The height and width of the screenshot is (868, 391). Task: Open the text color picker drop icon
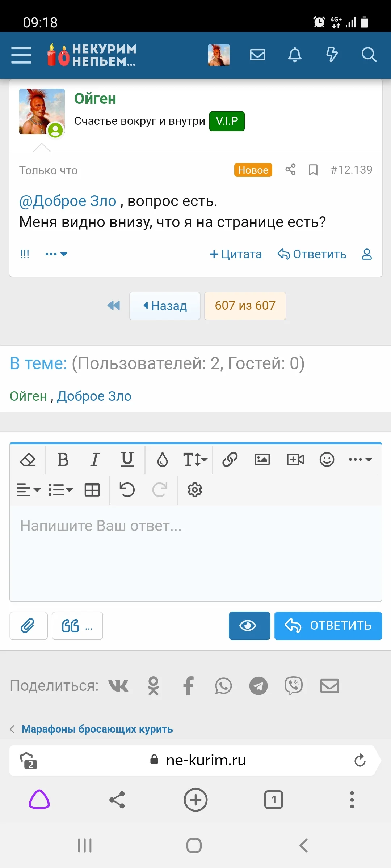pos(162,460)
